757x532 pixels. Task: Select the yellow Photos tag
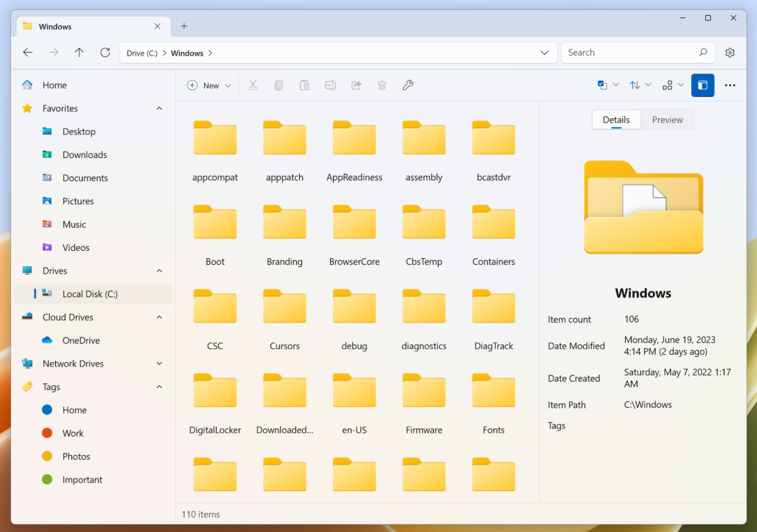(93, 457)
